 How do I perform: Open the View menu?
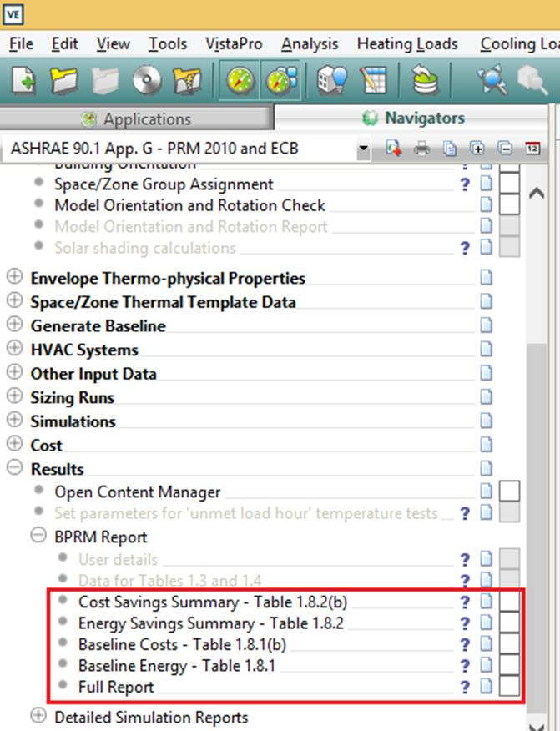coord(113,44)
